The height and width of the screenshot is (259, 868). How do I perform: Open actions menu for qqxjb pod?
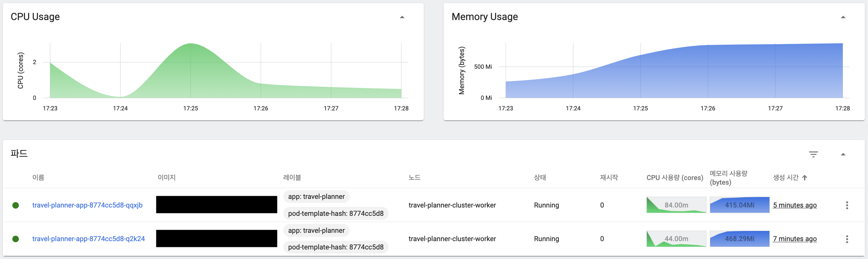click(847, 205)
